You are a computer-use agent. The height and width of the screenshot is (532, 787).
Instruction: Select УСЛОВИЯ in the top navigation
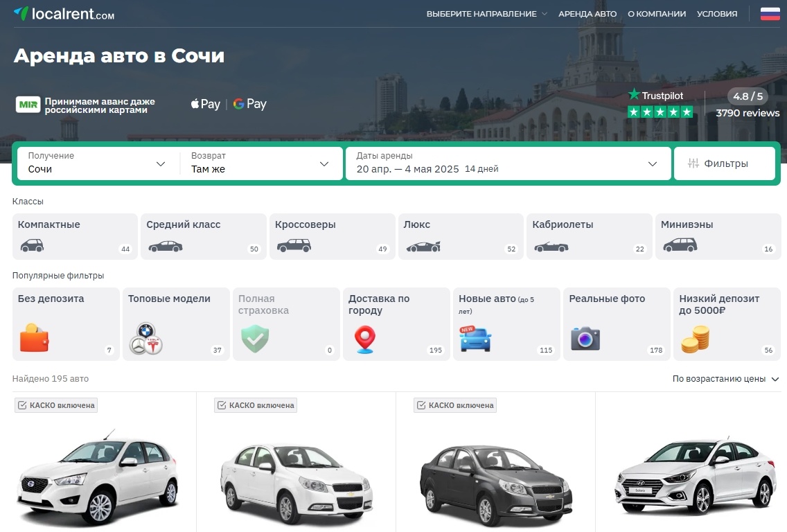[x=717, y=13]
